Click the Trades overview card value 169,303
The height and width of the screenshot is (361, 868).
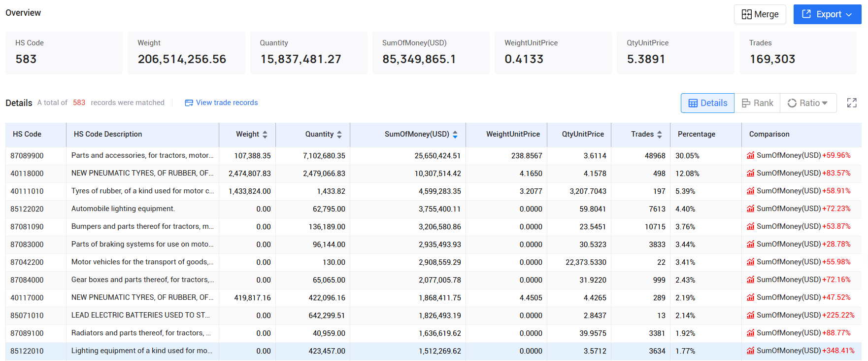[x=772, y=59]
